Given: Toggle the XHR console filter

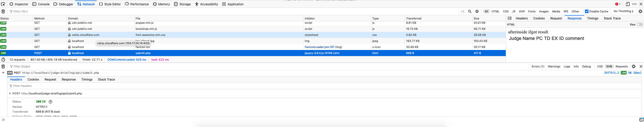Looking at the screenshot, I should coord(609,66).
